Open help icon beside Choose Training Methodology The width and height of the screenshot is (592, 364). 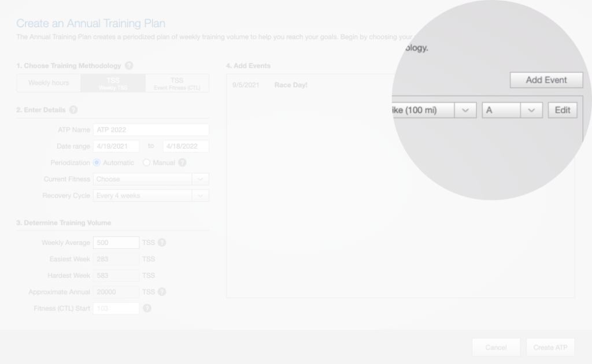[x=129, y=66]
